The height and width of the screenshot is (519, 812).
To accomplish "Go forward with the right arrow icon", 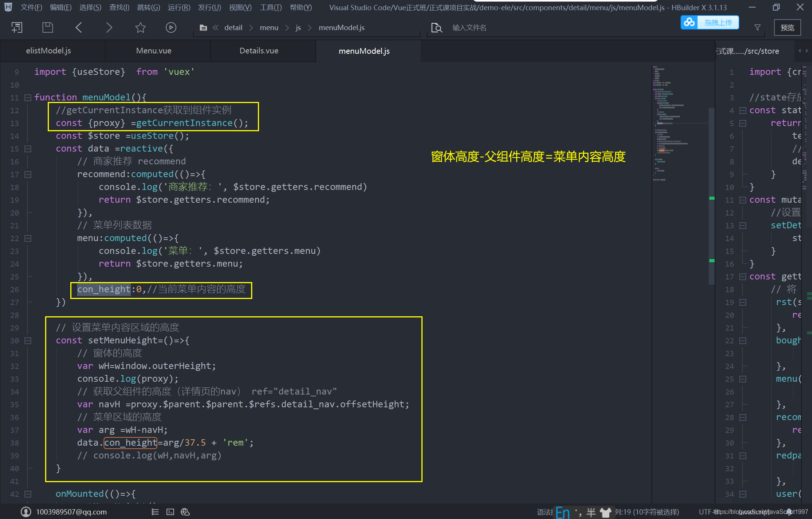I will 109,27.
